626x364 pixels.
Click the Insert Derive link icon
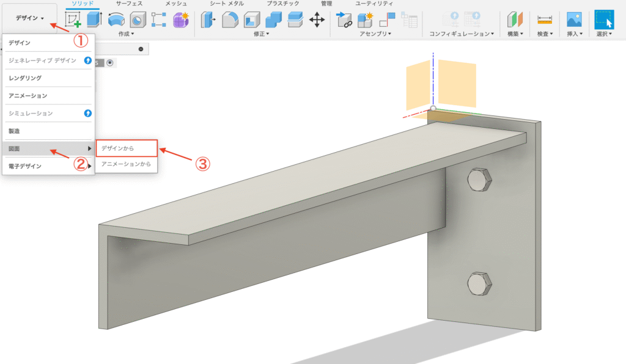344,18
